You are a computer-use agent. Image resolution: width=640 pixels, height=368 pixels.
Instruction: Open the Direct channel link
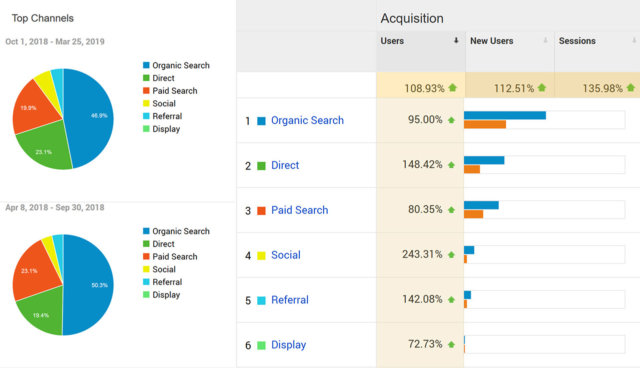pos(285,165)
